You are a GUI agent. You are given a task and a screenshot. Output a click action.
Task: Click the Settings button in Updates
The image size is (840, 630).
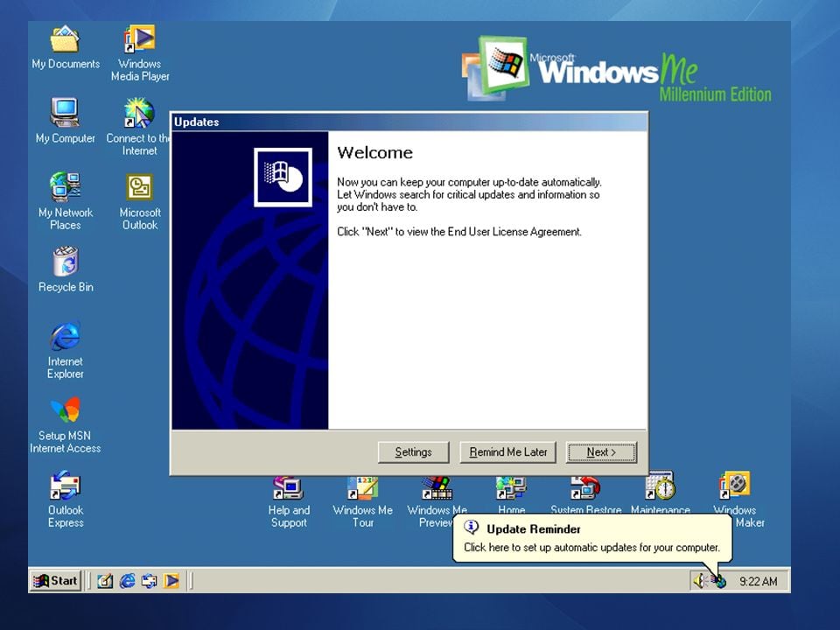click(x=413, y=452)
